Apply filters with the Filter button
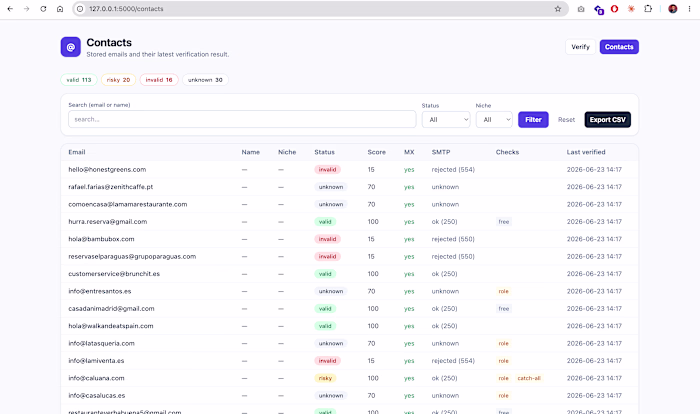The width and height of the screenshot is (700, 414). coord(533,120)
